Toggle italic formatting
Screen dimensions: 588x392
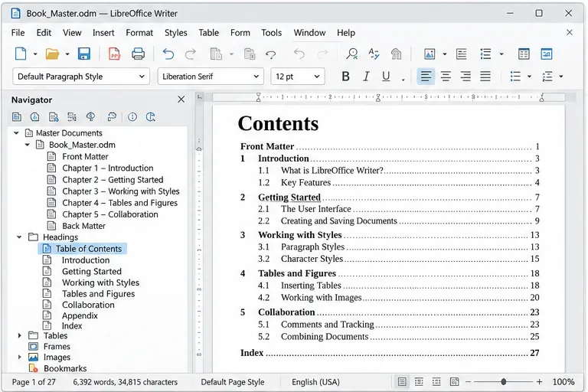tap(366, 77)
